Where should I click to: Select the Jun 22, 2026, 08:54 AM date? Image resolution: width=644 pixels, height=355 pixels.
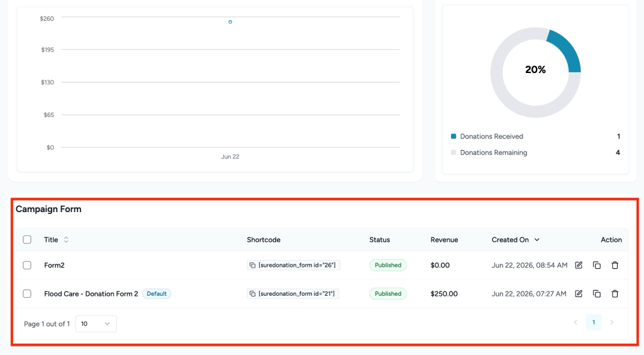click(530, 265)
